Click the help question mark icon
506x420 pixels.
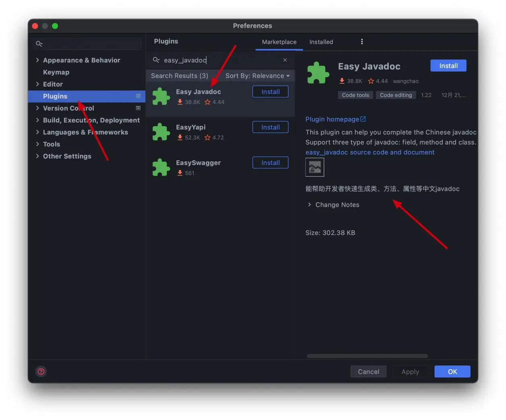[41, 371]
